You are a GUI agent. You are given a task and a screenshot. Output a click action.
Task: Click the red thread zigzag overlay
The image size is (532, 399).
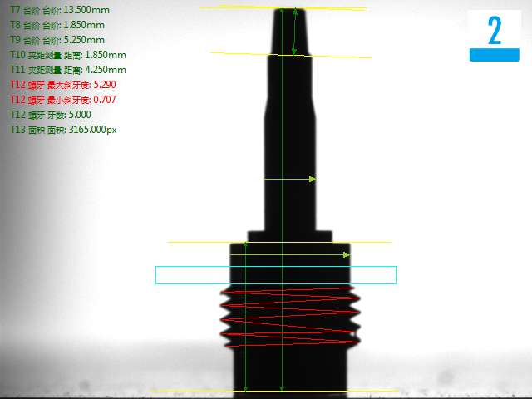pos(288,318)
